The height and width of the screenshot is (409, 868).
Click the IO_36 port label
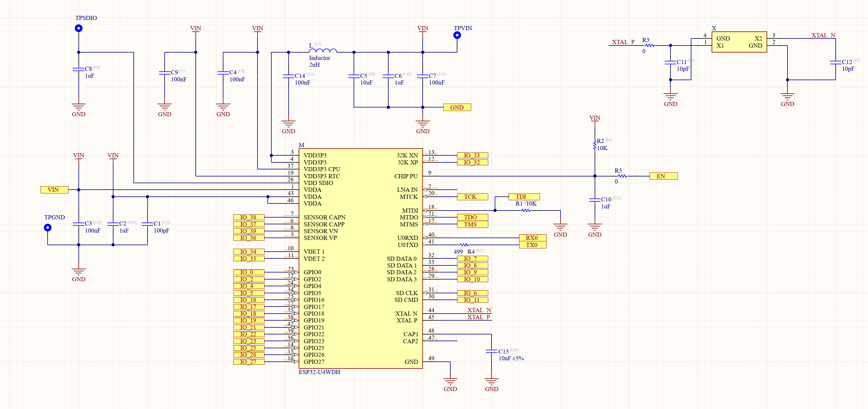point(249,238)
